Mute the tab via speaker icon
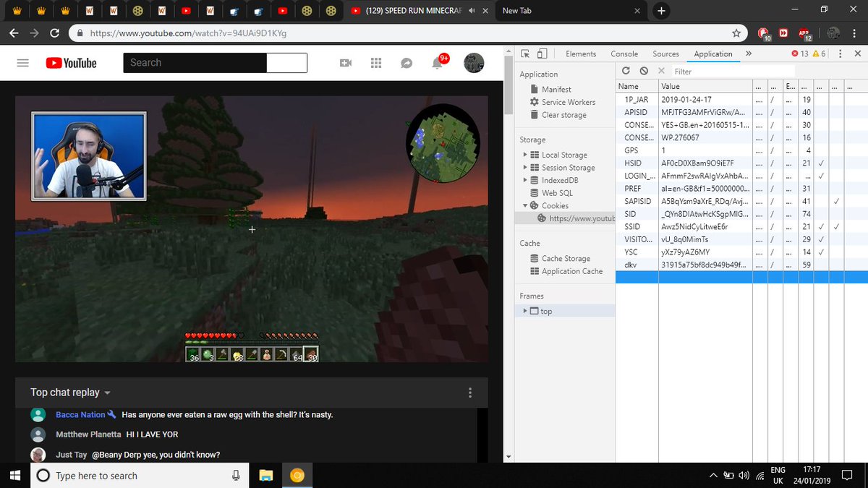The height and width of the screenshot is (488, 868). [473, 11]
